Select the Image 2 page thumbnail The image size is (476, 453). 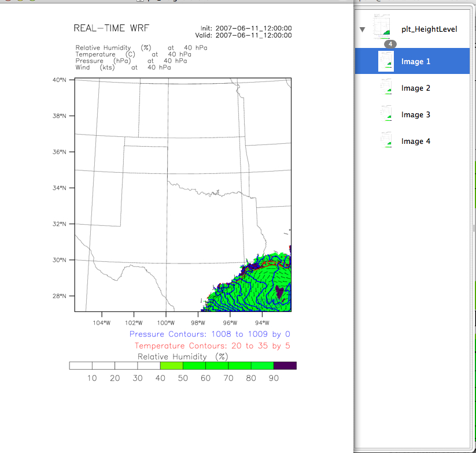tap(386, 88)
